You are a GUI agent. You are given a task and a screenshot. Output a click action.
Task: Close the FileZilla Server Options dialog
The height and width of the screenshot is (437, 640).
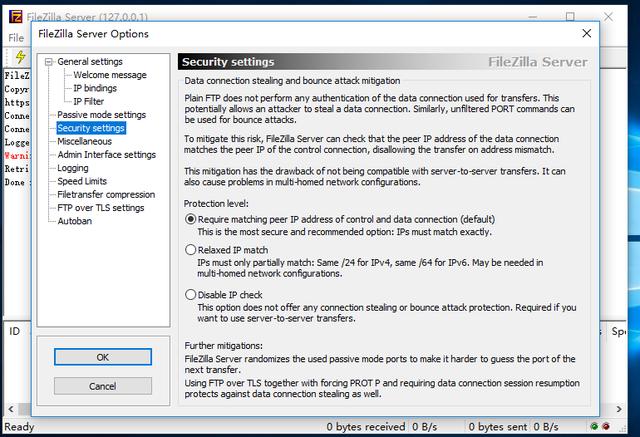pyautogui.click(x=587, y=33)
